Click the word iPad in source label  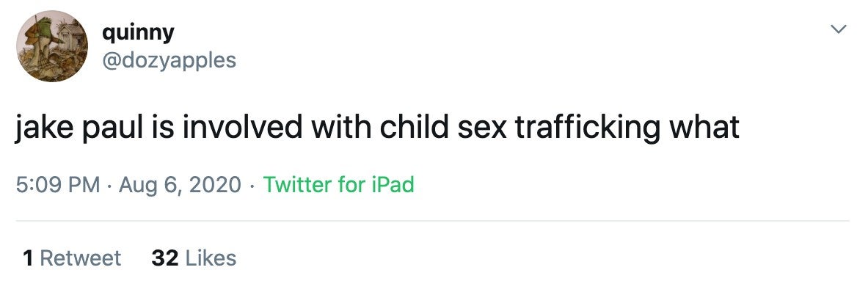[393, 184]
